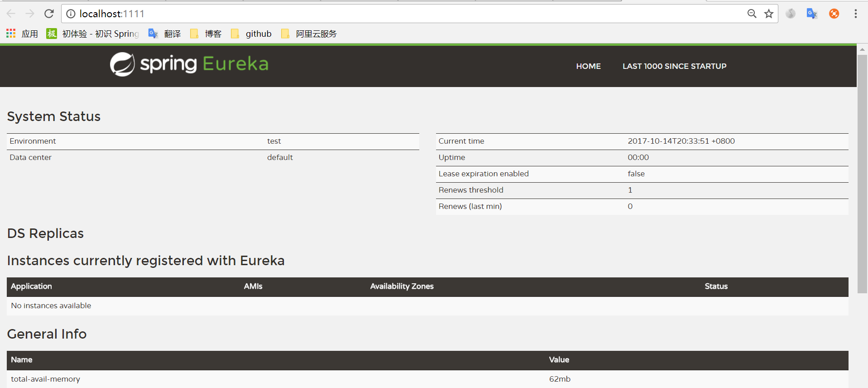Open the Google Translate extension icon

812,14
